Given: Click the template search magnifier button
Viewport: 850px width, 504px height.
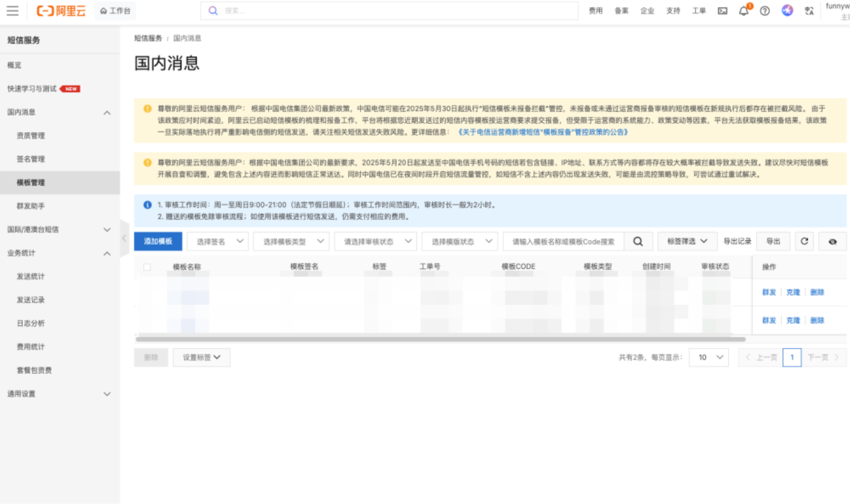Looking at the screenshot, I should tap(638, 241).
